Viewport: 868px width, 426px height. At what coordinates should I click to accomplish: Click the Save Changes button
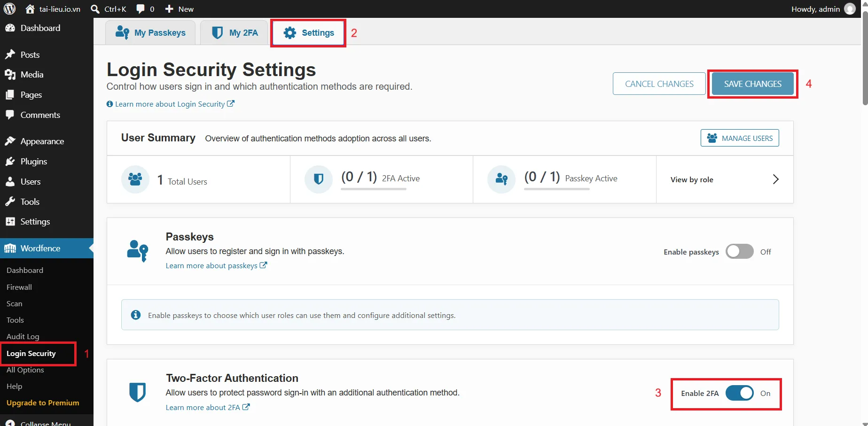[753, 84]
